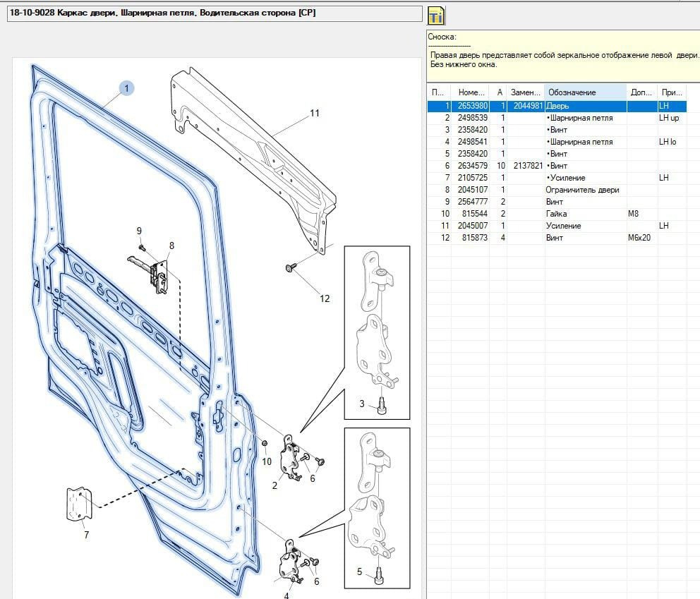This screenshot has height=599, width=700.
Task: Select callout 8 door limiter in diagram
Action: (171, 246)
